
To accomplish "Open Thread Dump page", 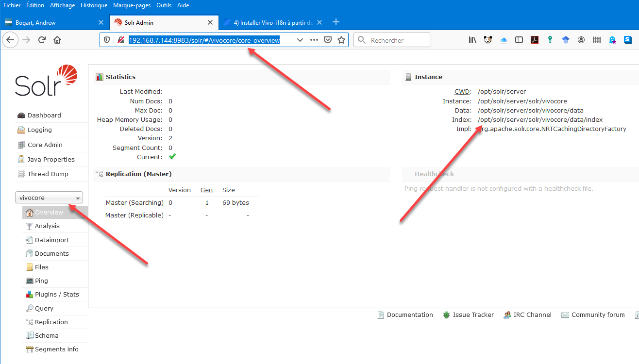I will 48,174.
